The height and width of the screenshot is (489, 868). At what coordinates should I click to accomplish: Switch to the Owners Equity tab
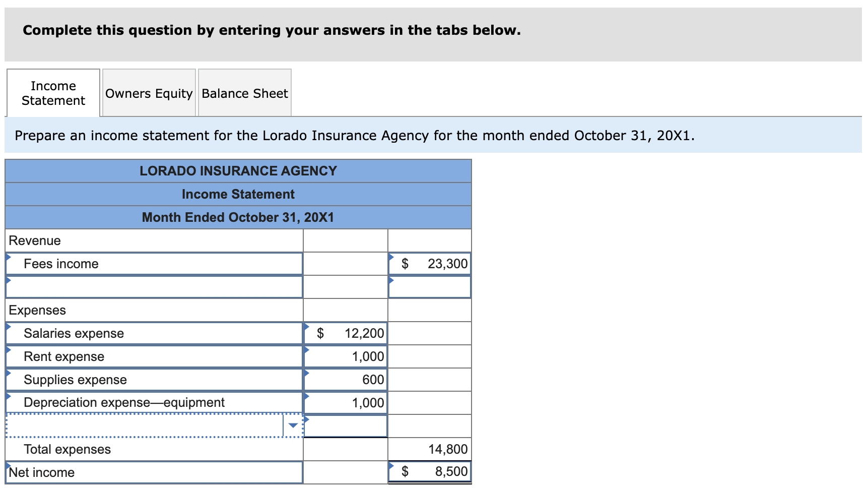coord(149,93)
